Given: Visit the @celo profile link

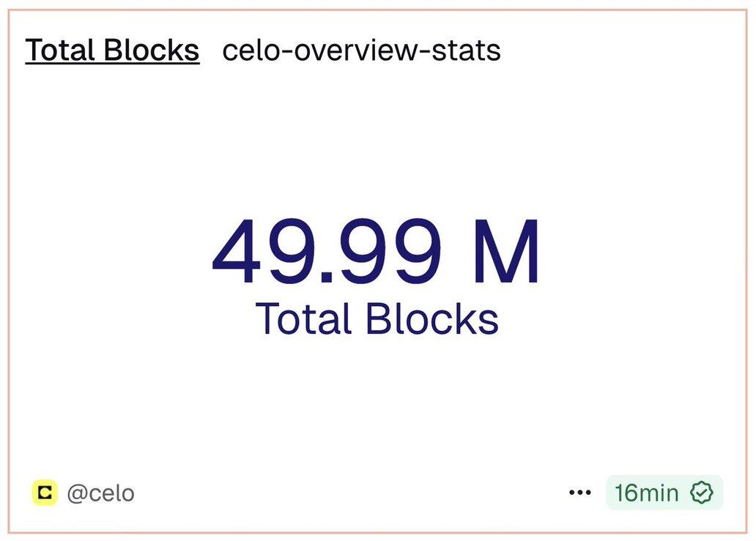Looking at the screenshot, I should (100, 493).
